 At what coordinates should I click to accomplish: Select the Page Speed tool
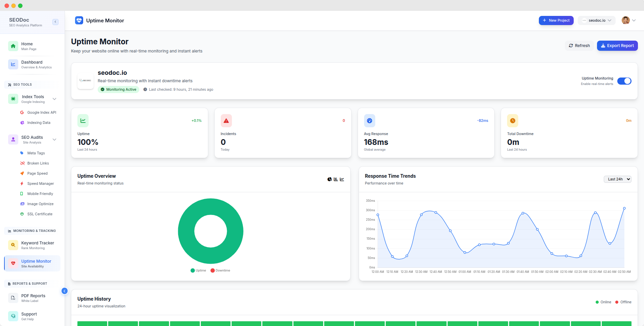pyautogui.click(x=37, y=173)
